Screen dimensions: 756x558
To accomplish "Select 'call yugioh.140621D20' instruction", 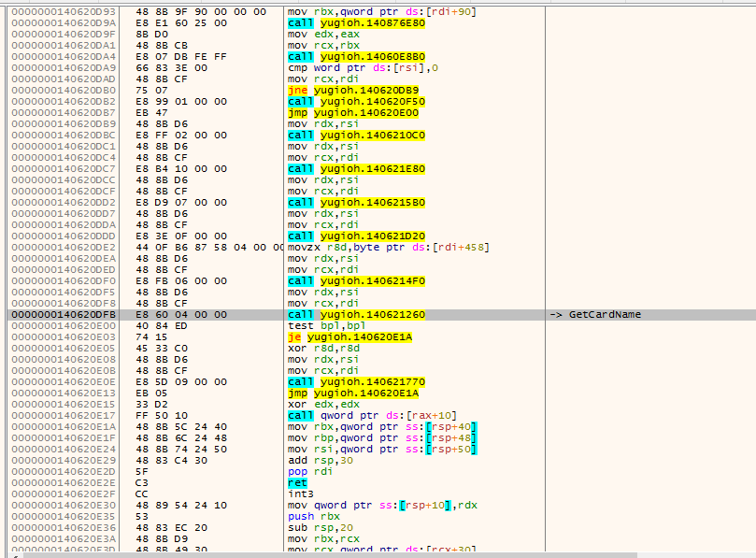I will click(x=356, y=236).
